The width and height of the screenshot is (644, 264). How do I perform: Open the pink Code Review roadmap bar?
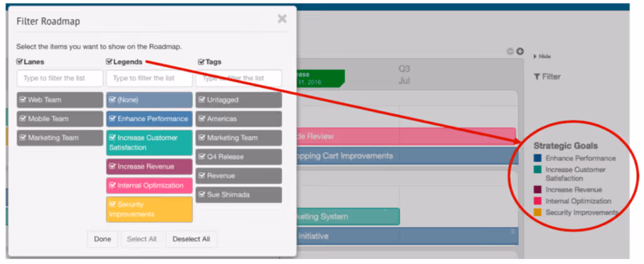[406, 136]
